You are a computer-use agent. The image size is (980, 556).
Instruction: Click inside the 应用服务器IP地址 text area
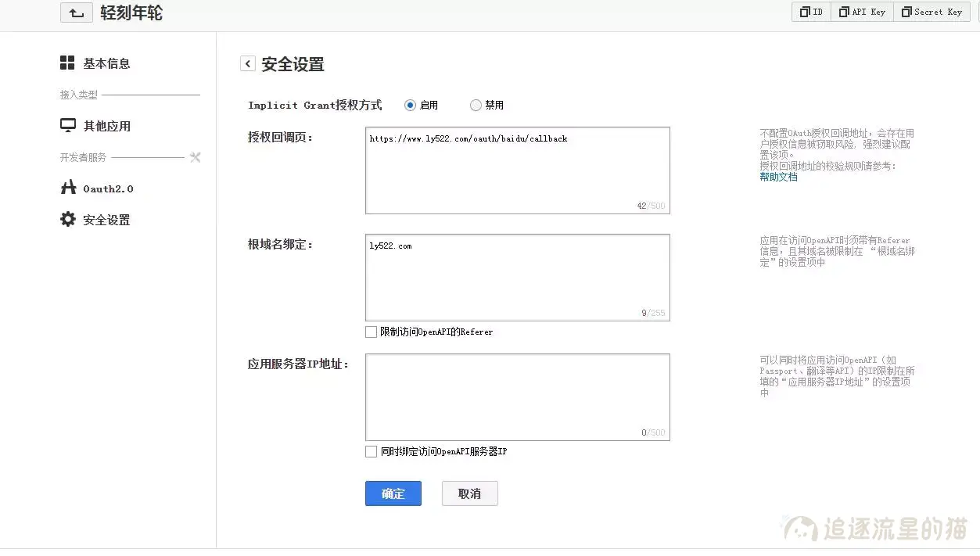pyautogui.click(x=516, y=395)
